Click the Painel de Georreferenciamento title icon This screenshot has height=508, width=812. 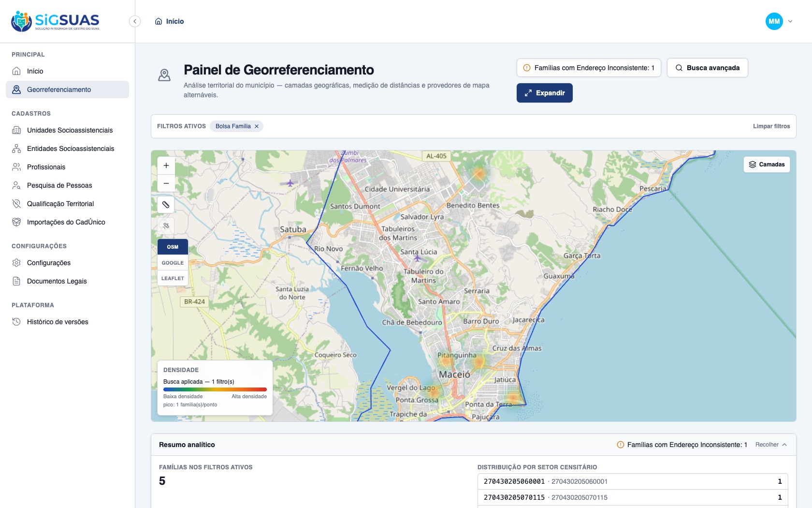(164, 75)
